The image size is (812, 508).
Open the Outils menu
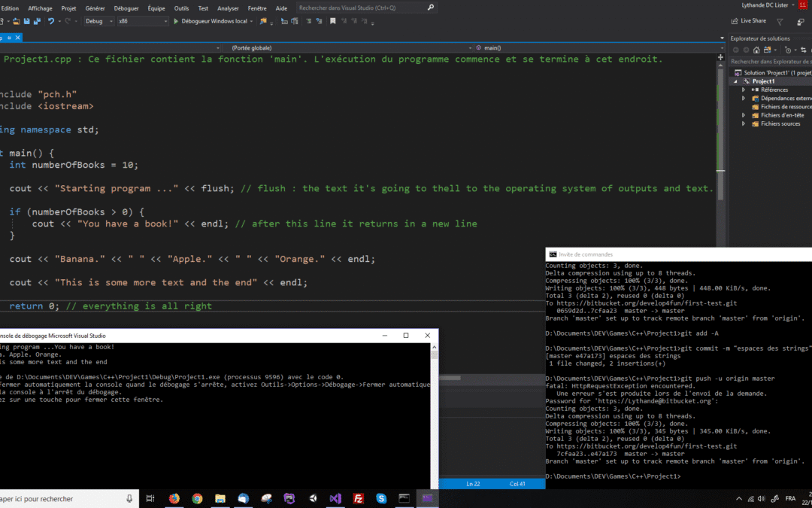click(x=181, y=8)
